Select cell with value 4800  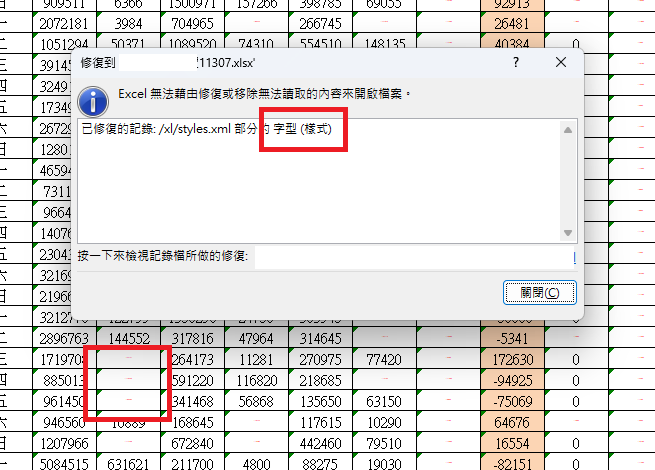[256, 463]
